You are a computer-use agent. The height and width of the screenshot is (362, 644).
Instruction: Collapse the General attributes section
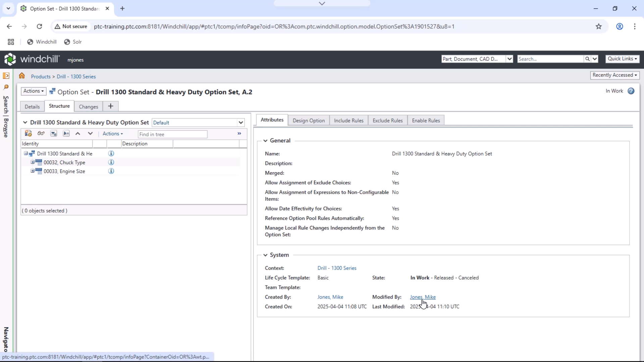click(x=265, y=141)
